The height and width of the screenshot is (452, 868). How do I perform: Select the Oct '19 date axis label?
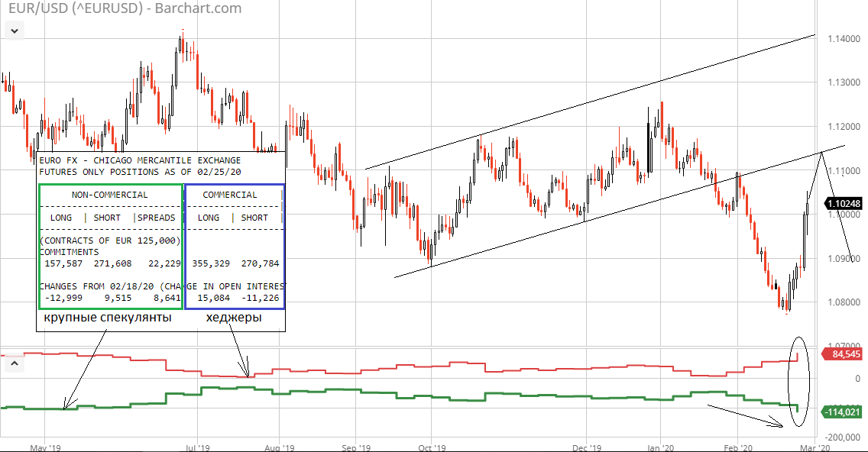(x=432, y=445)
